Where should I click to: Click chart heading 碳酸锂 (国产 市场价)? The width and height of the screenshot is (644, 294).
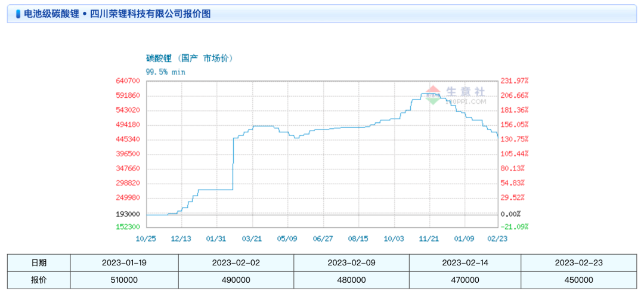tap(190, 58)
